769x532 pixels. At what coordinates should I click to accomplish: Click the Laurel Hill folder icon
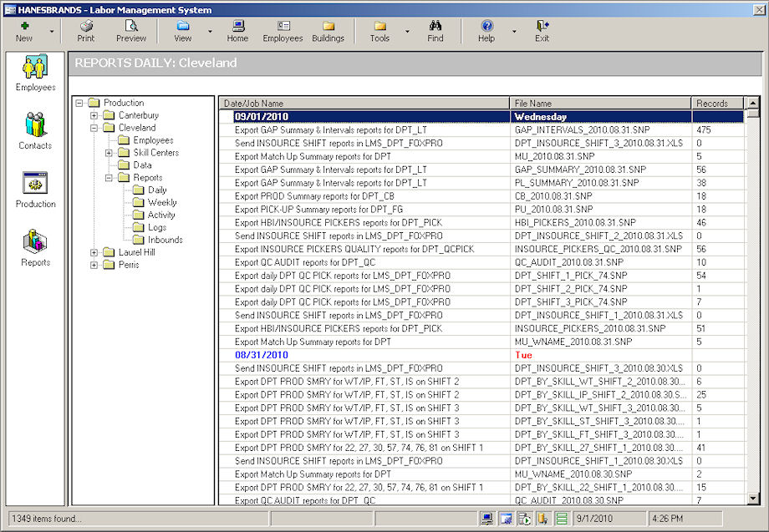109,253
